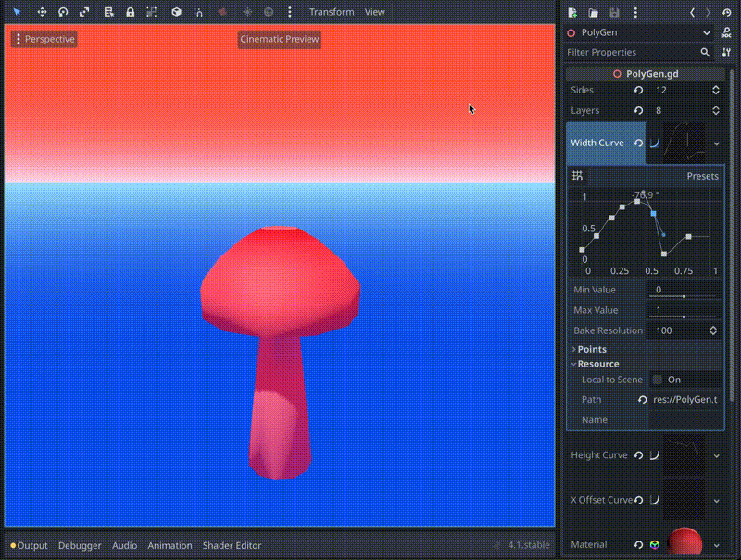Toggle snap-to-grid icon in the curve editor
The image size is (741, 560).
click(577, 176)
